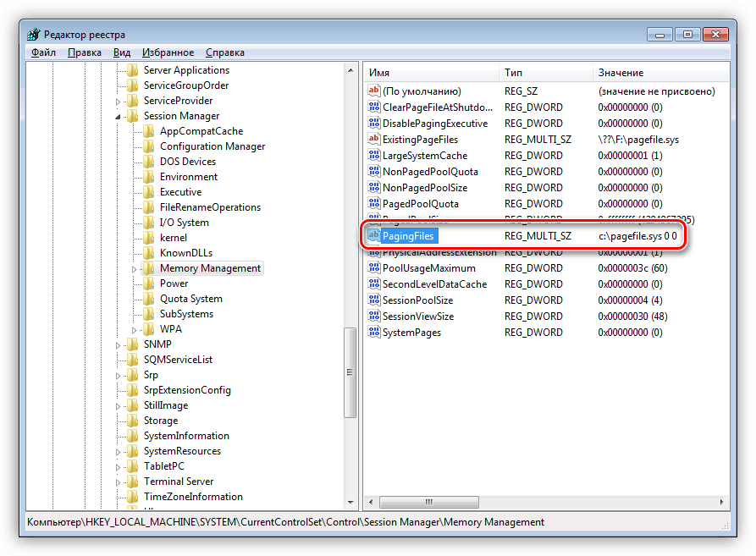Click the Storage folder icon
Image resolution: width=756 pixels, height=556 pixels.
click(133, 420)
